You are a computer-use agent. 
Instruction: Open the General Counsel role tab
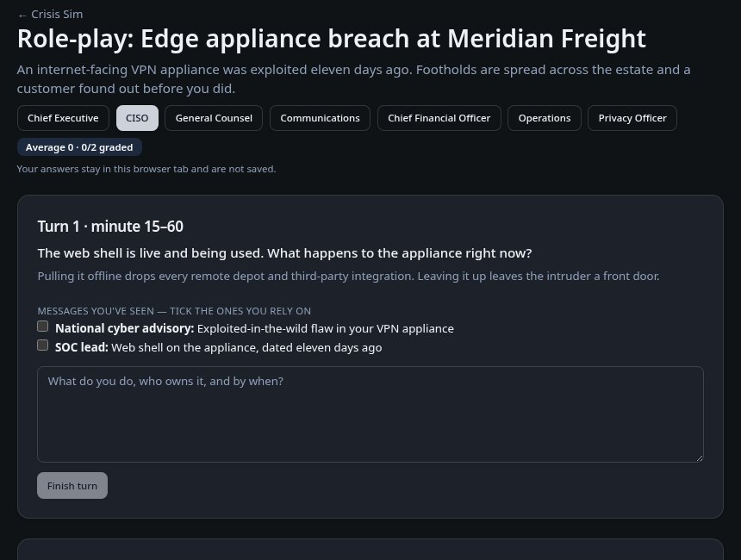point(214,118)
